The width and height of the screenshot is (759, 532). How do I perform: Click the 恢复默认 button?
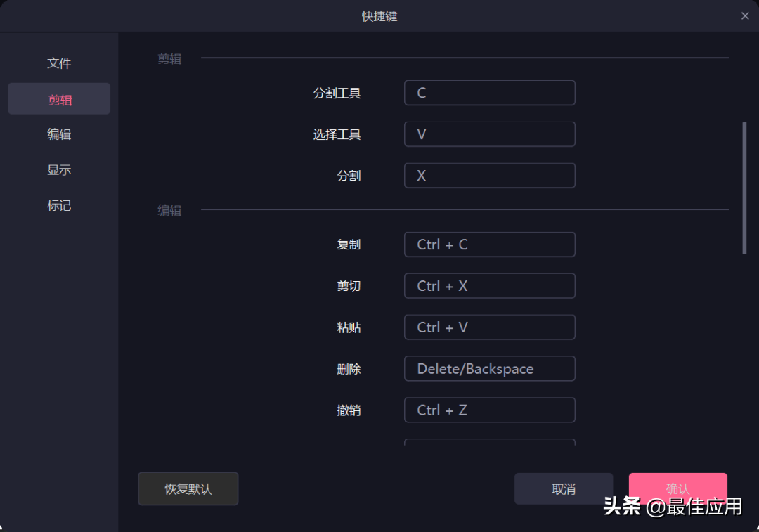[x=188, y=489]
